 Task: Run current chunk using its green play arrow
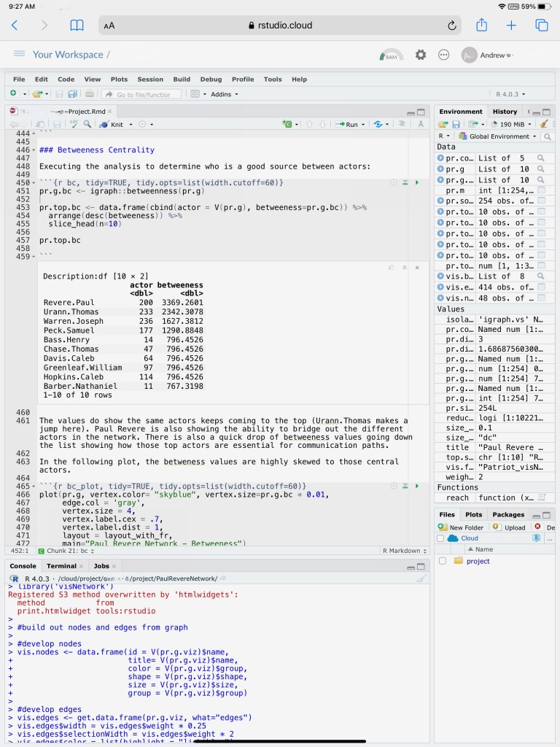tap(417, 182)
